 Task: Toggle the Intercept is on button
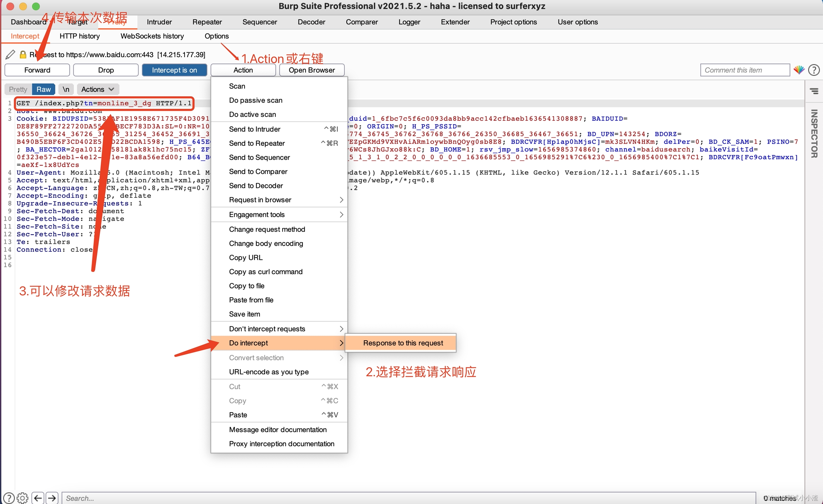pos(174,70)
